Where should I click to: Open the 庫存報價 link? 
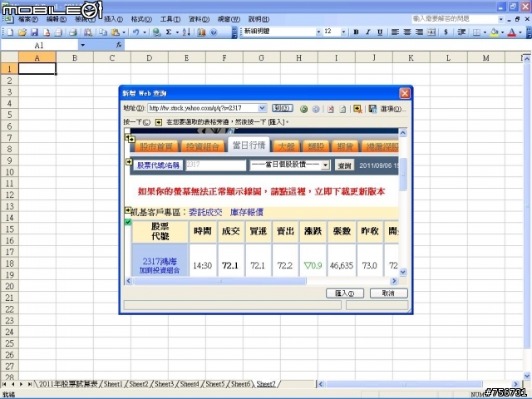(x=247, y=213)
